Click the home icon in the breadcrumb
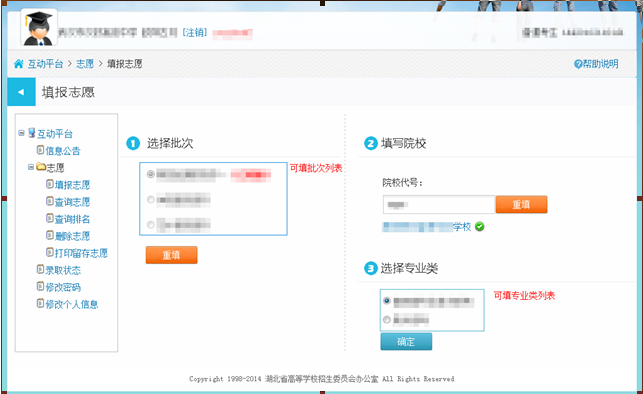Screen dimensions: 643x394 19,64
